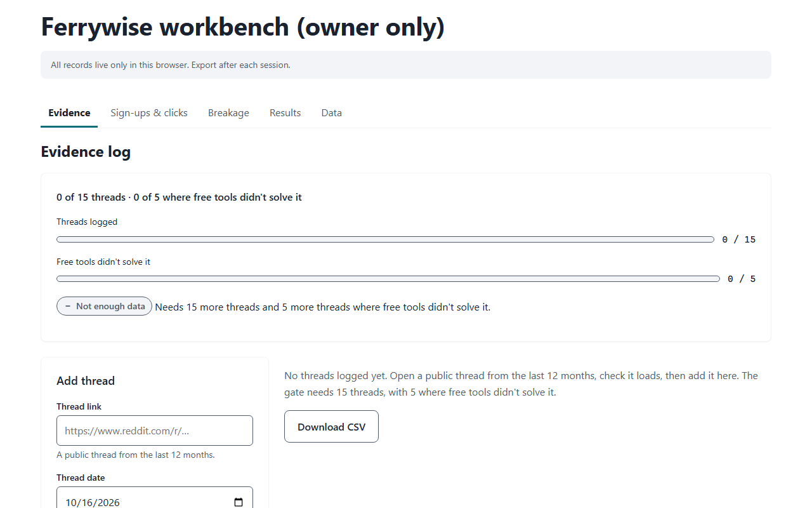Click 'A public thread from the last 12 months' hint

coord(136,455)
